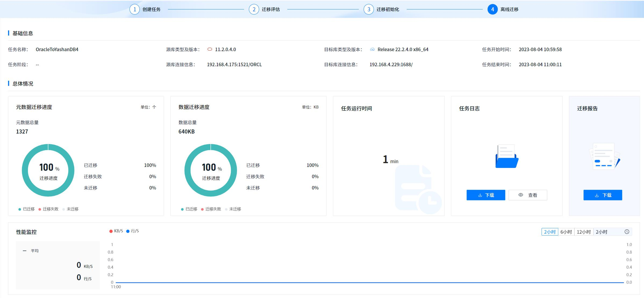Toggle KB/S series in performance legend
Screen dimensions: 644x298
116,231
